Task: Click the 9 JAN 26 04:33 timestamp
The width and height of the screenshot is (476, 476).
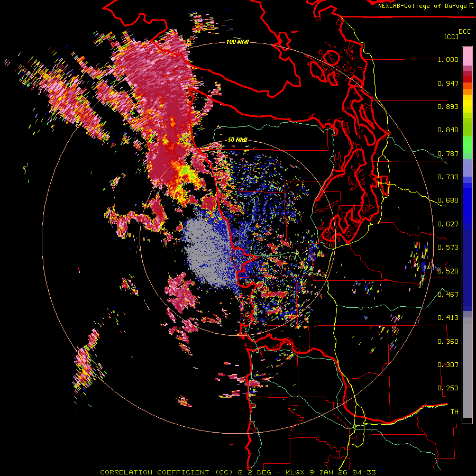Action: click(343, 472)
